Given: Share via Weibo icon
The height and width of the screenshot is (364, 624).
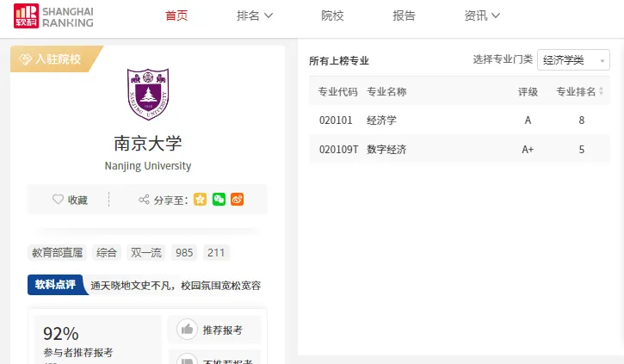Looking at the screenshot, I should [238, 200].
